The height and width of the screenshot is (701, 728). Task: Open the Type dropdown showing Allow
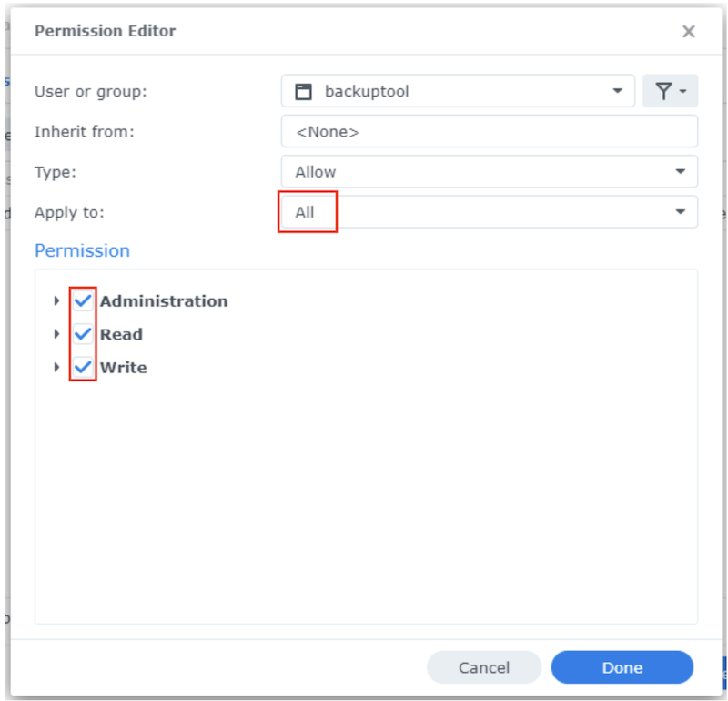click(x=680, y=171)
